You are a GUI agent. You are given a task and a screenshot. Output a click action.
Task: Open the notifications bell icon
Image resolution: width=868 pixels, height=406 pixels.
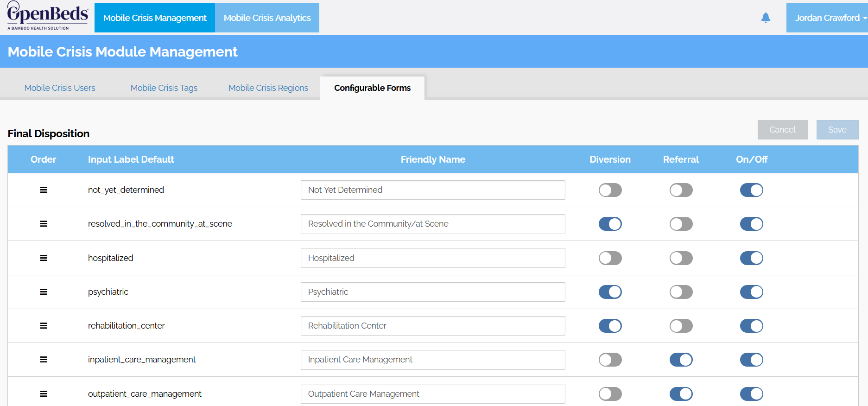[x=766, y=18]
